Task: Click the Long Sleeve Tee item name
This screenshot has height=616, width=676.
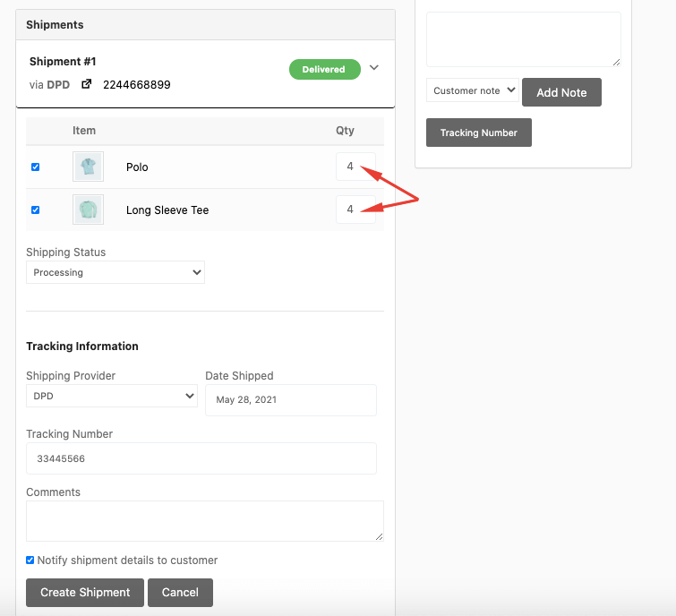Action: (x=167, y=210)
